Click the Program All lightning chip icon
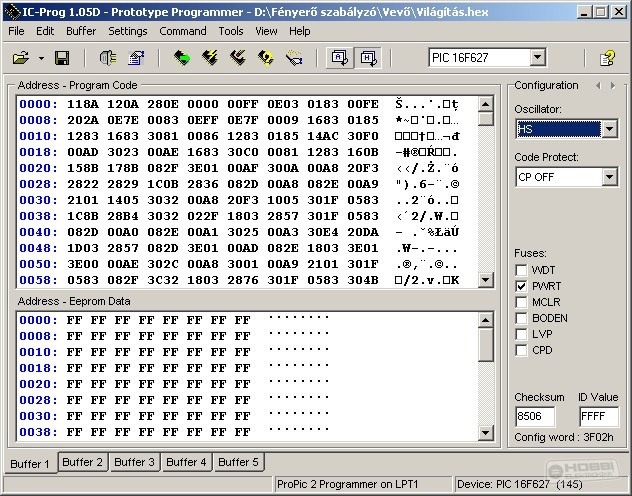The width and height of the screenshot is (632, 496). [210, 58]
